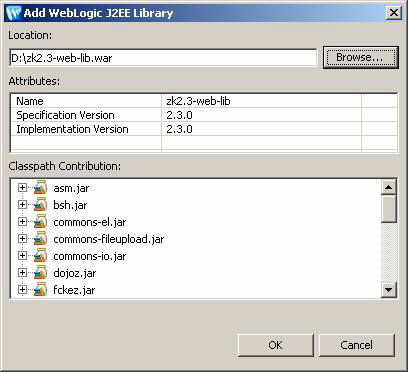Select fckez.jar entry
Viewport: 408px width, 372px height.
[74, 290]
